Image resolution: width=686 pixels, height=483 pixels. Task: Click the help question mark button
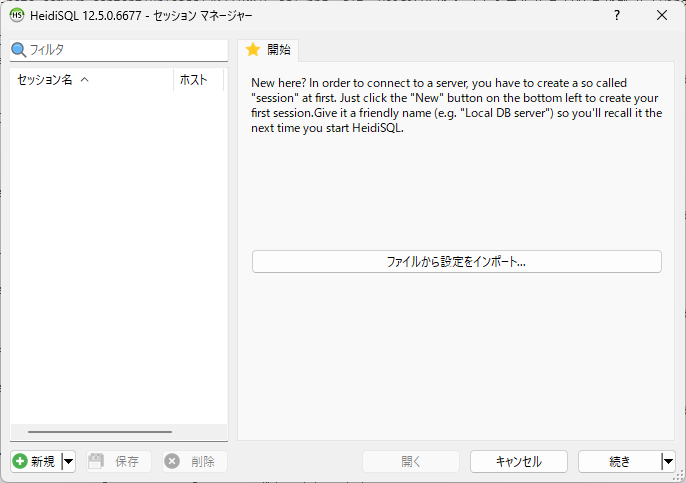tap(617, 15)
